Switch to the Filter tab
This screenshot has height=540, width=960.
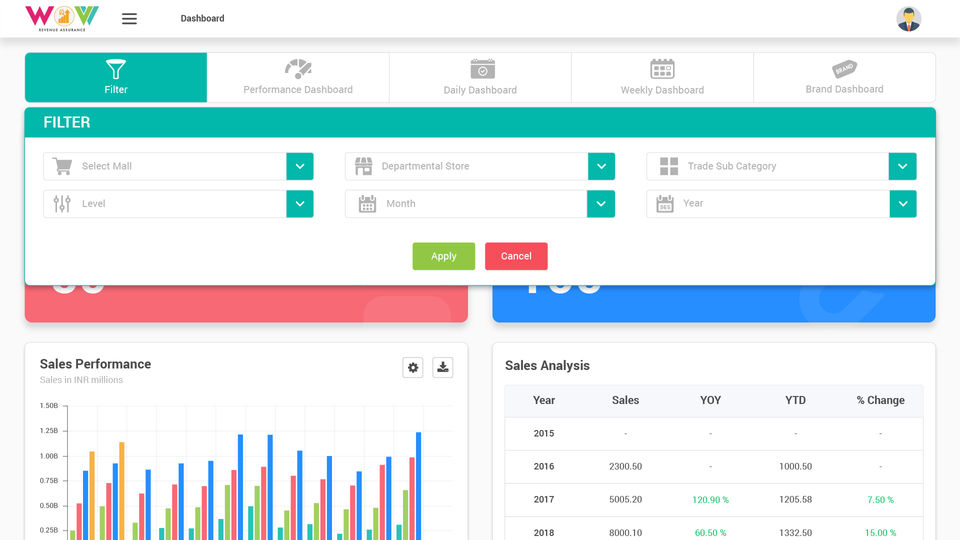tap(116, 77)
